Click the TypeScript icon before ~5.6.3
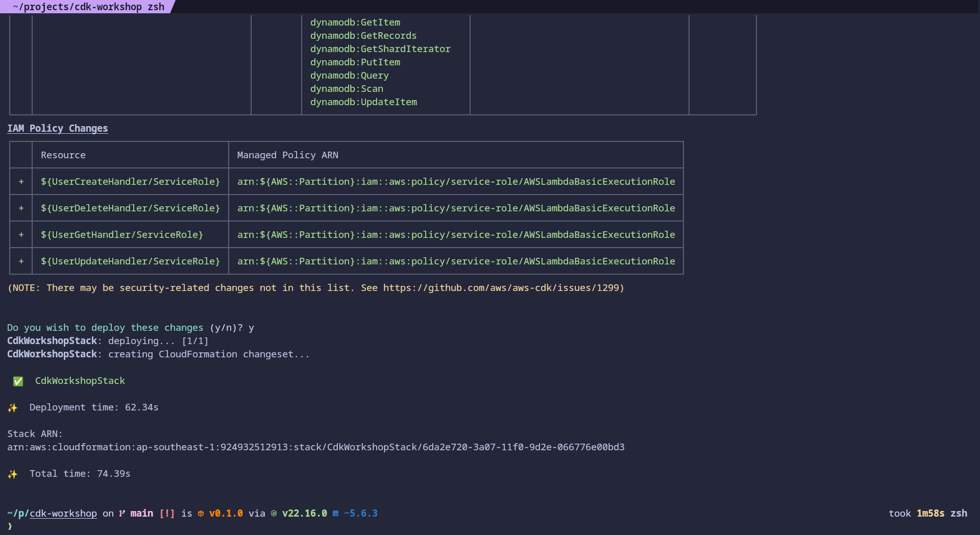This screenshot has width=980, height=535. click(335, 514)
